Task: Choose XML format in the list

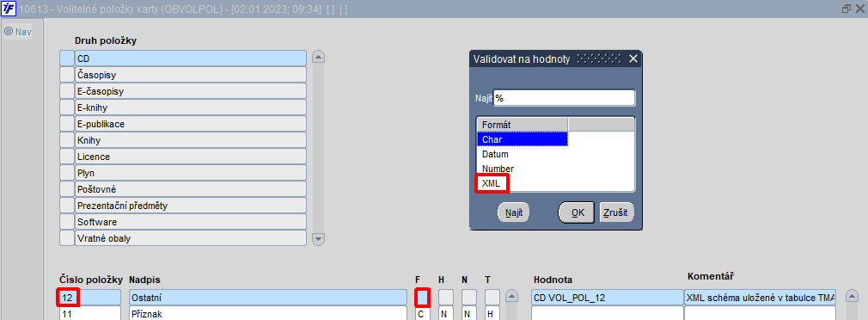Action: pyautogui.click(x=522, y=183)
